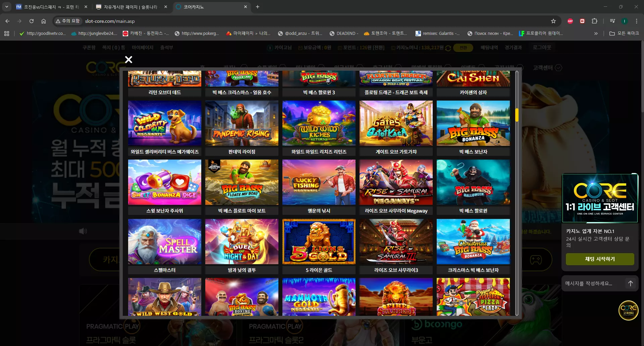The height and width of the screenshot is (346, 644).
Task: Refresh casino money balance icon
Action: [x=448, y=48]
